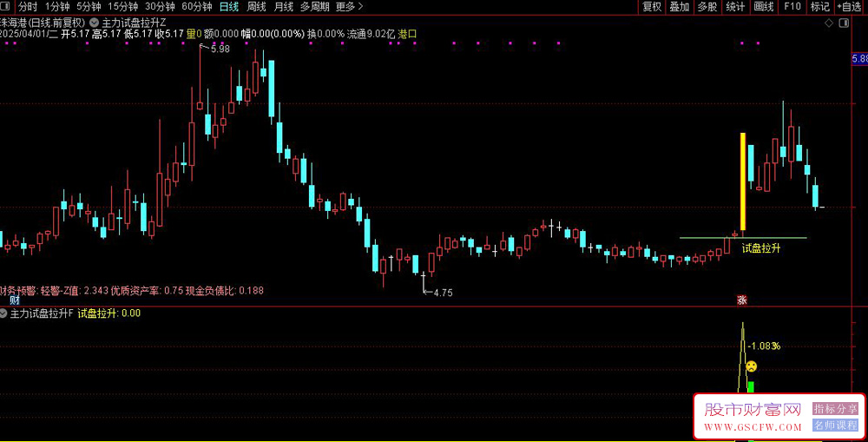Open F10 company information
This screenshot has height=442, width=868.
tap(792, 7)
